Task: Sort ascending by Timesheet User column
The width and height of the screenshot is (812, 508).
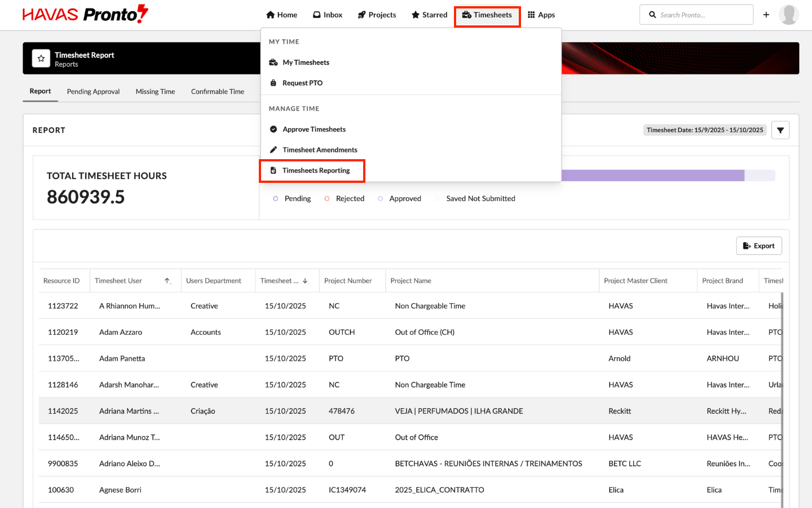Action: pyautogui.click(x=167, y=281)
